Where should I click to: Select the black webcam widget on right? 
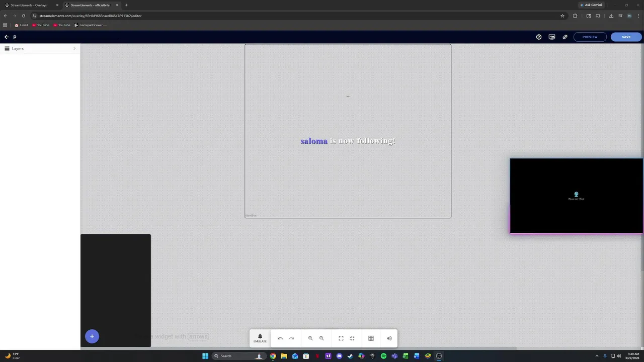577,196
